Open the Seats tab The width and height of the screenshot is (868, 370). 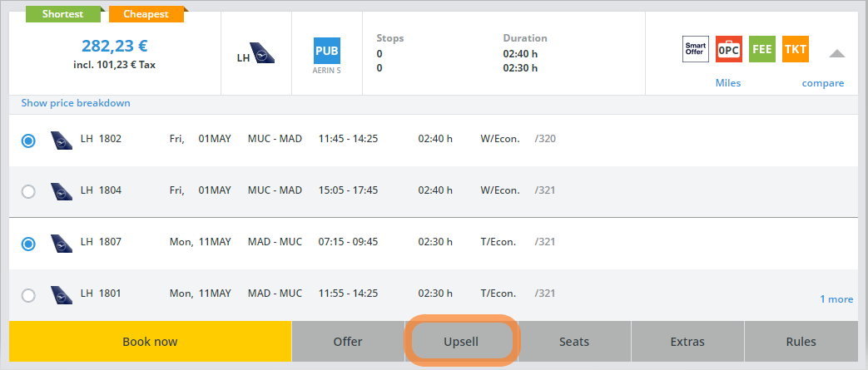click(x=574, y=342)
